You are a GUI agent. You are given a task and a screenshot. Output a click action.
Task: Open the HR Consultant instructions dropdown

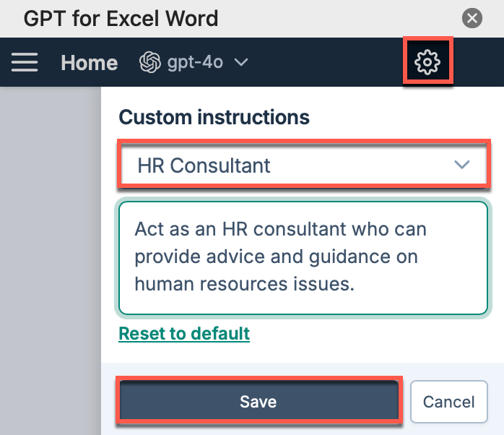point(303,165)
